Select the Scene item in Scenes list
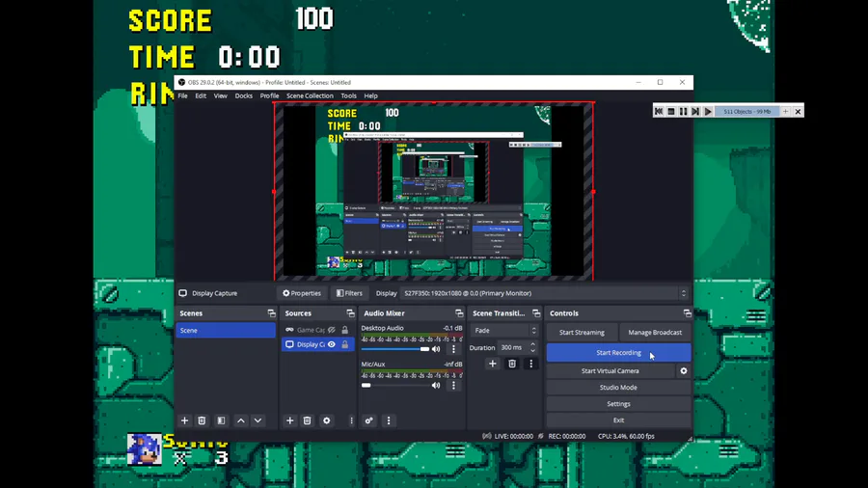Screen dimensions: 868x488 pos(226,330)
